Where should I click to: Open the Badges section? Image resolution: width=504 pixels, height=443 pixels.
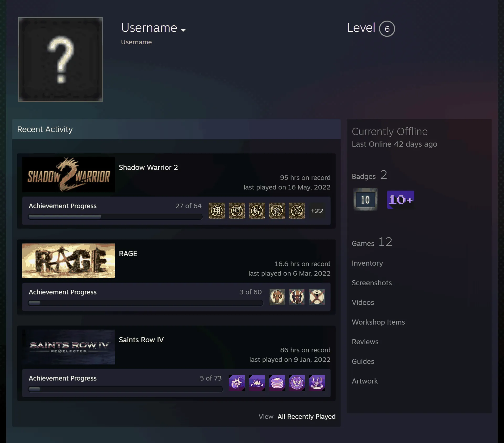[370, 175]
